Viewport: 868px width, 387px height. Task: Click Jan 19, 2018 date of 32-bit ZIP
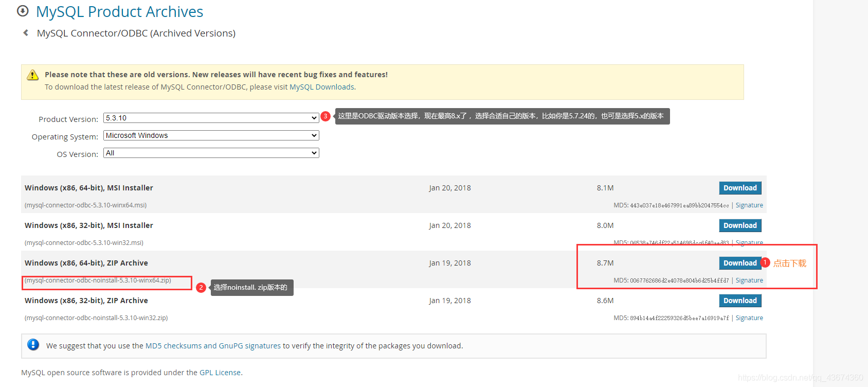(450, 301)
